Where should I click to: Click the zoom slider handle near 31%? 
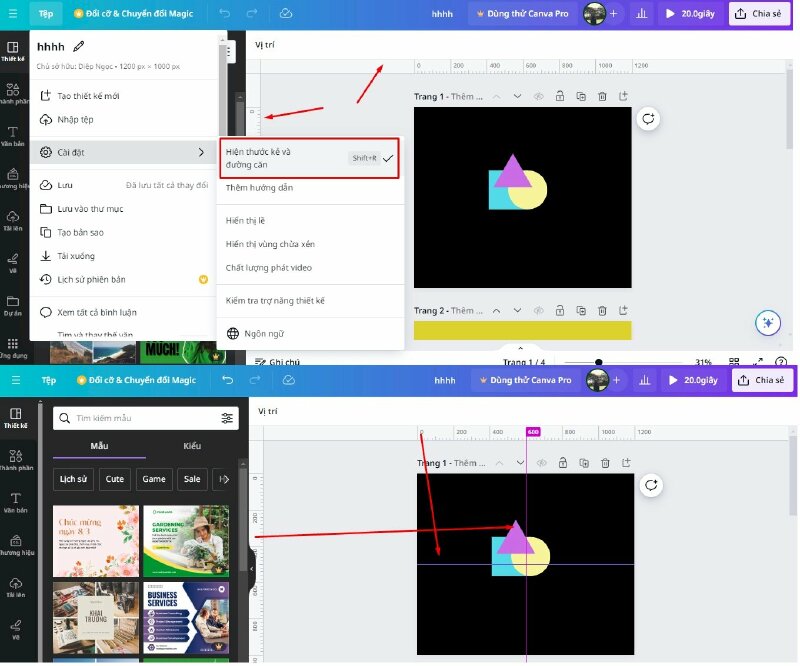(598, 362)
